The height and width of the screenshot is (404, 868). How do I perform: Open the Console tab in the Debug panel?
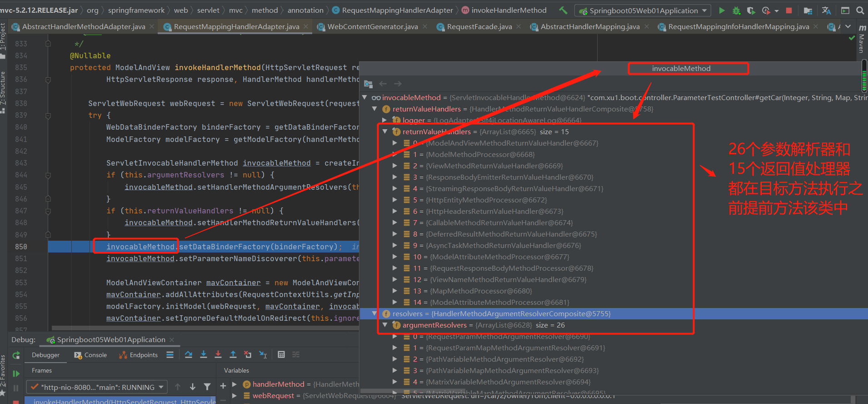tap(90, 355)
